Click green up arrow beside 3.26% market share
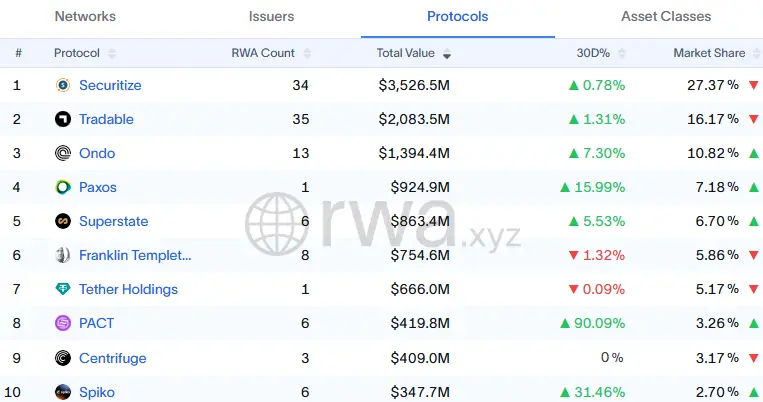 click(x=754, y=323)
